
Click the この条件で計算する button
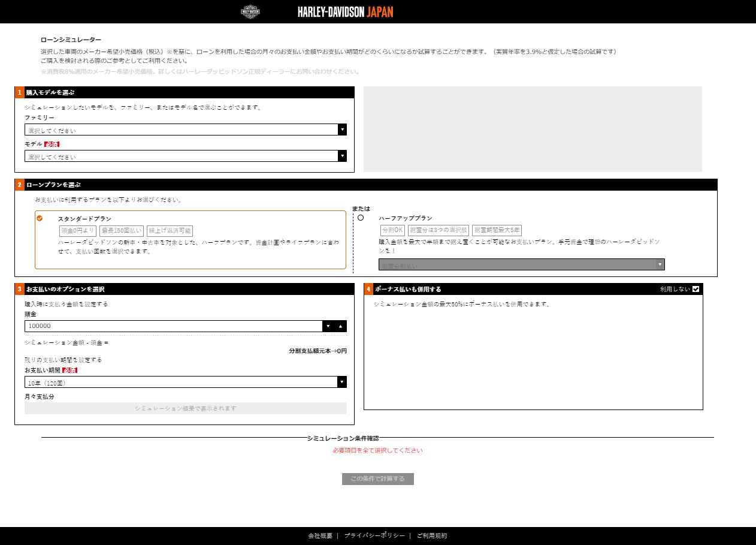[x=378, y=479]
